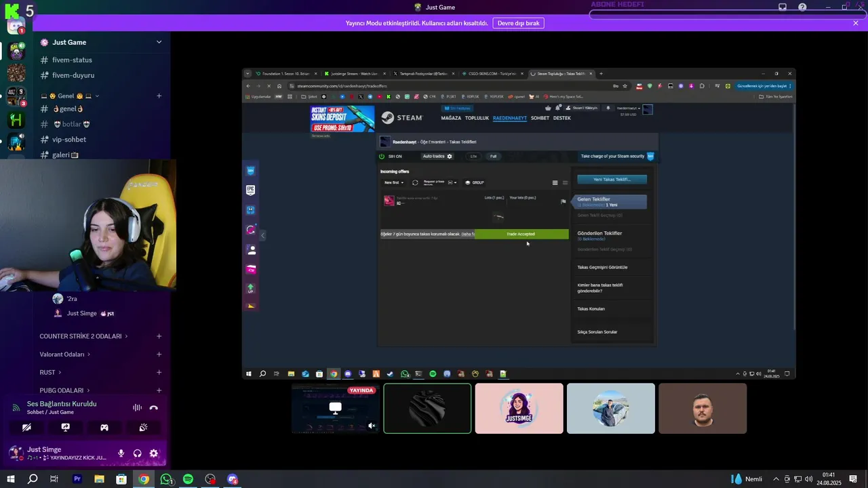Screen dimensions: 868x488
Task: Click Yeni Takas Teklifi button in stream
Action: pyautogui.click(x=612, y=180)
